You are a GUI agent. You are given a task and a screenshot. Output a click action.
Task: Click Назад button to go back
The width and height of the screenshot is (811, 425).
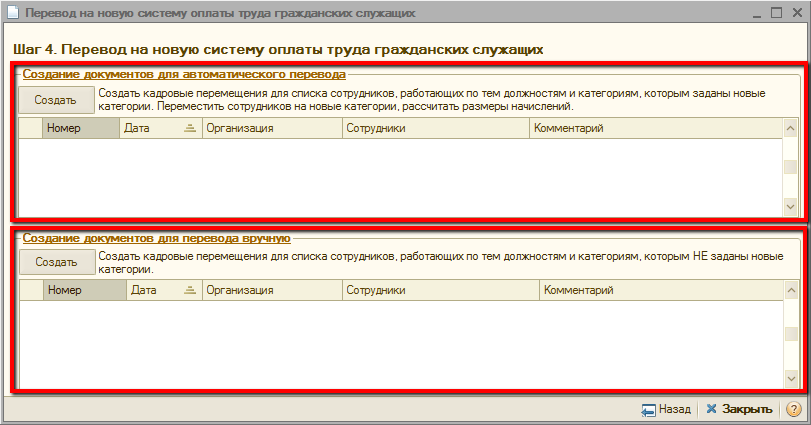coord(666,409)
